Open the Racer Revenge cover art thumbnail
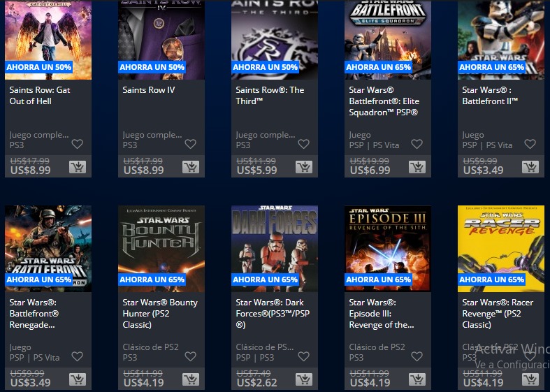550x392 pixels. click(x=501, y=249)
